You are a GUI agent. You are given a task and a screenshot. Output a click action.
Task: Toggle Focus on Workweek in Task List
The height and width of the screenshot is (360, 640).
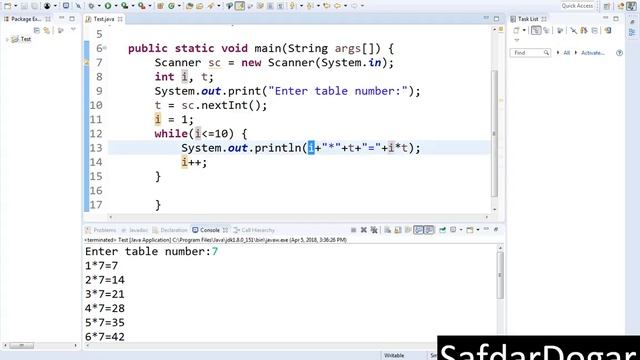pyautogui.click(x=560, y=30)
